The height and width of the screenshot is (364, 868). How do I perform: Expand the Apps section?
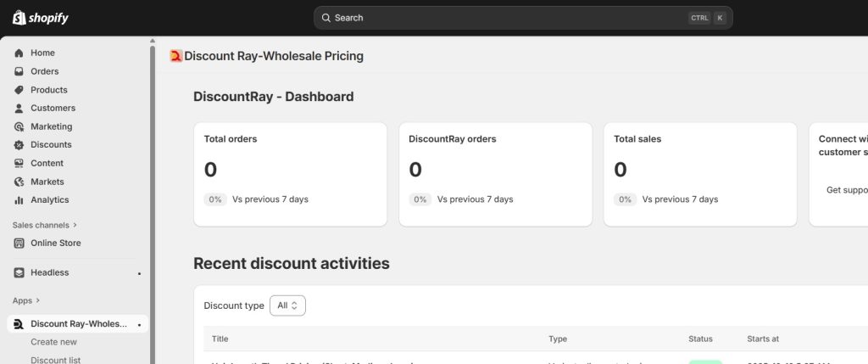click(26, 301)
